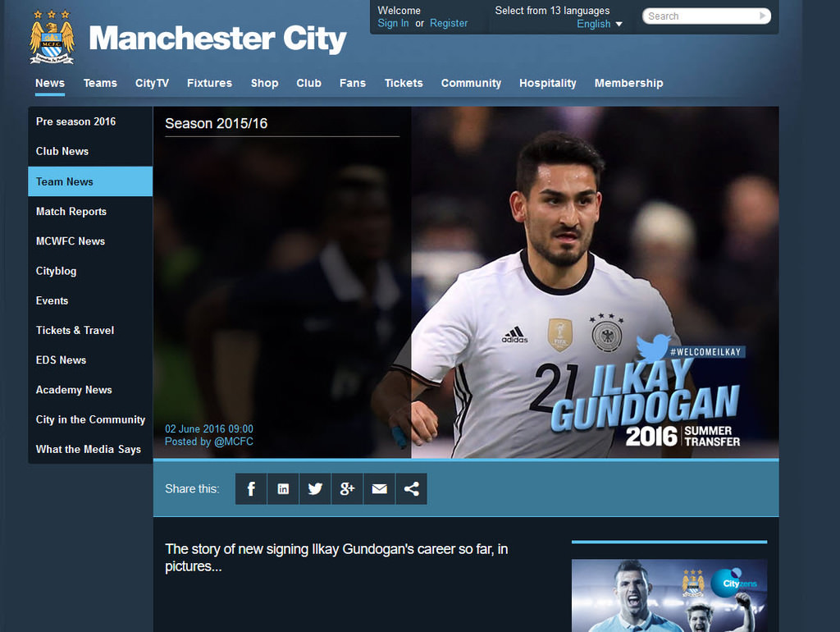Viewport: 840px width, 632px height.
Task: Expand the English language dropdown
Action: (x=600, y=24)
